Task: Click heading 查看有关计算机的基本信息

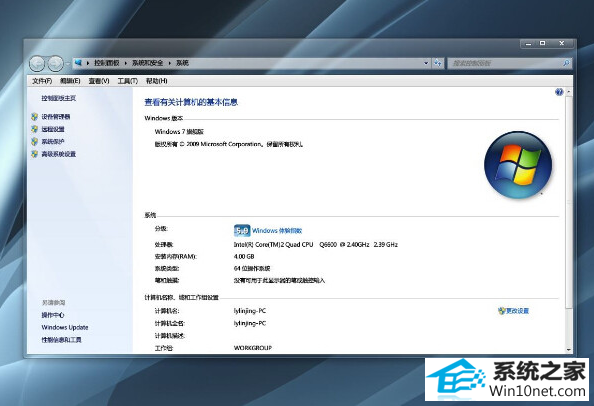Action: click(191, 102)
